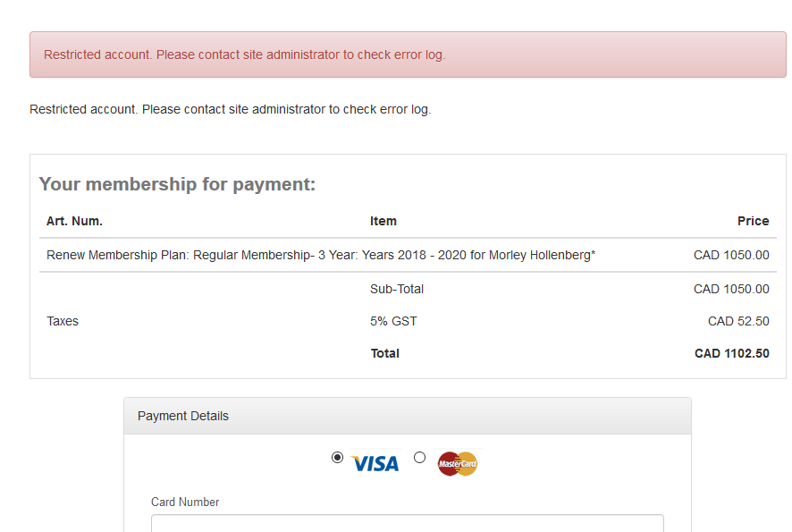Screen dimensions: 792x532
Task: Click the CAD 52.50 tax amount
Action: coord(738,321)
